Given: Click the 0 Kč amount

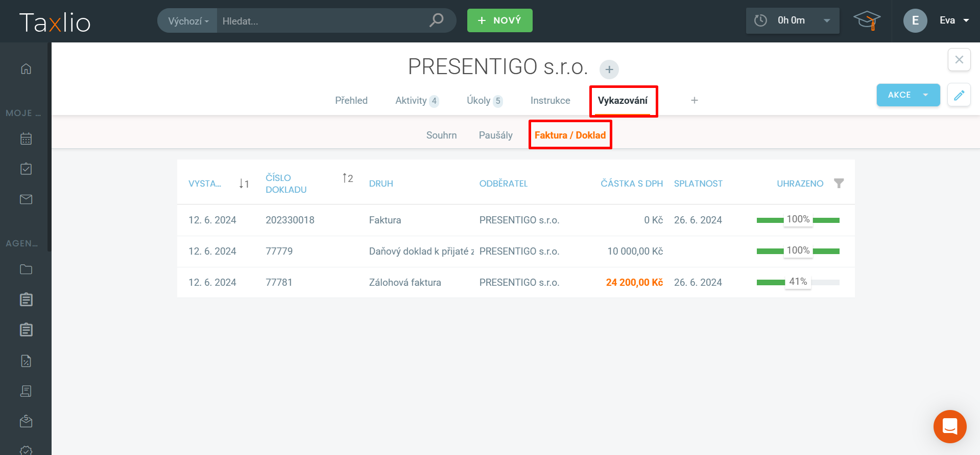Looking at the screenshot, I should [x=654, y=220].
